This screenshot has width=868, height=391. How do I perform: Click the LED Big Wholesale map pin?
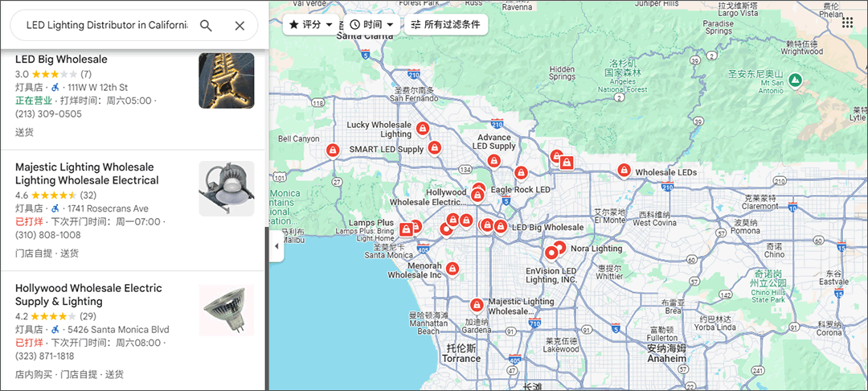tap(501, 226)
